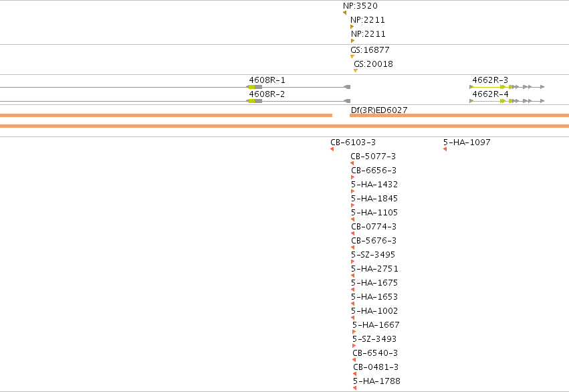This screenshot has height=392, width=569.
Task: Open the Df(3R)ED6027 deficiency label
Action: coord(379,110)
